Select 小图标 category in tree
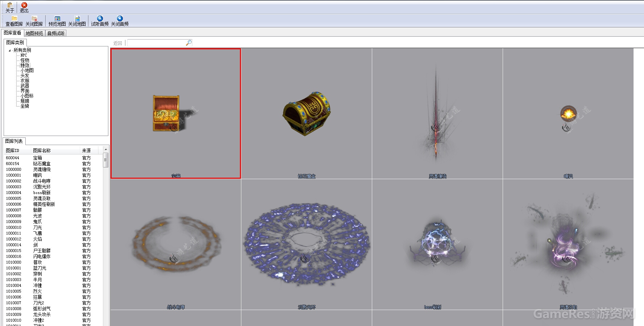Screen dimensions: 644x326 [x=27, y=96]
